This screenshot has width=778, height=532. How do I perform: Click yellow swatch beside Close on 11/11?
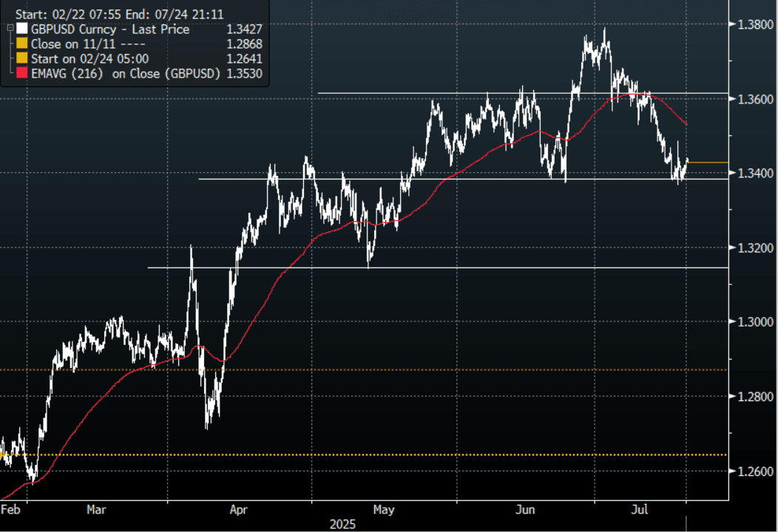click(x=22, y=44)
